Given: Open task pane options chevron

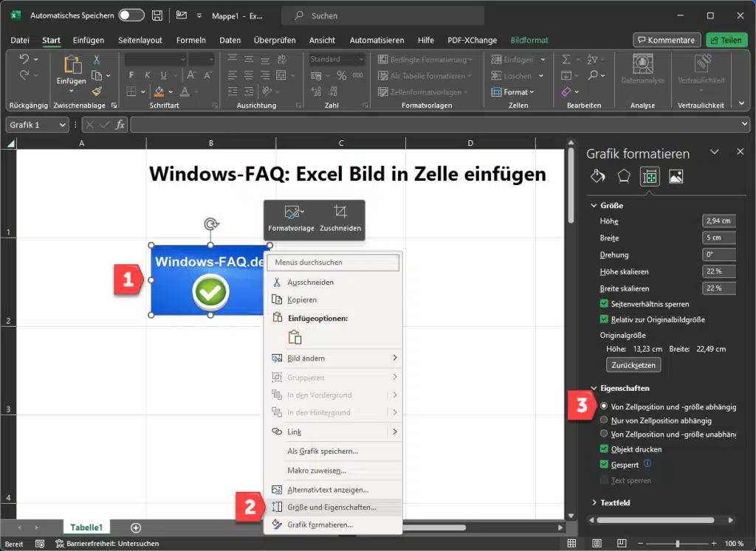Looking at the screenshot, I should click(715, 152).
